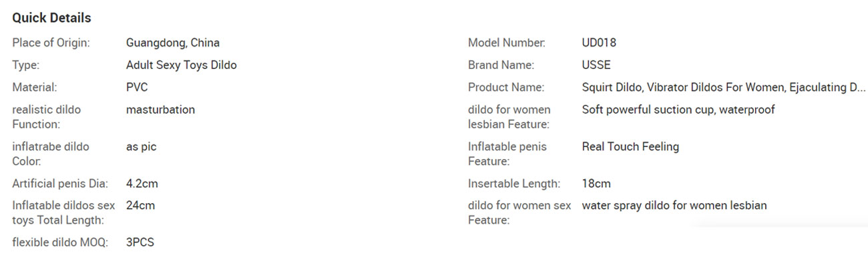Click the Product Name label
Screen dimensions: 868x262
[506, 87]
